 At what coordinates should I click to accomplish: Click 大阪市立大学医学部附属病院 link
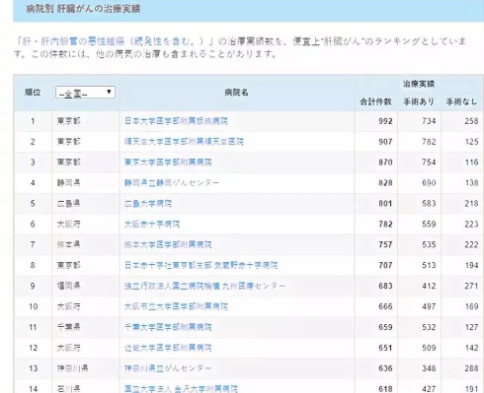point(176,306)
